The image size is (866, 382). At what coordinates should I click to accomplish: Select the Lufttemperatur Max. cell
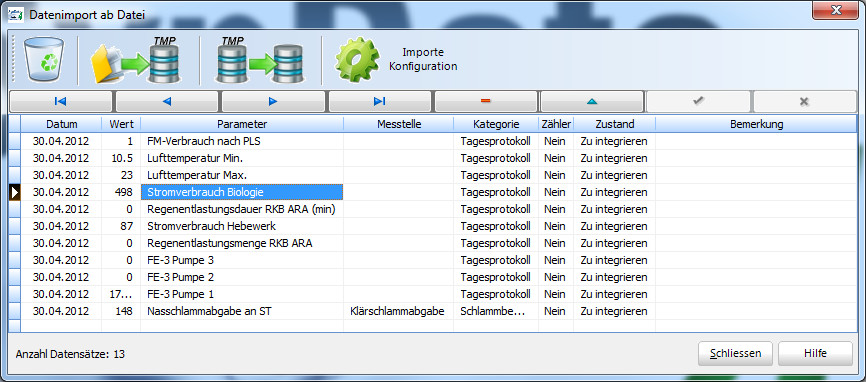[x=242, y=176]
